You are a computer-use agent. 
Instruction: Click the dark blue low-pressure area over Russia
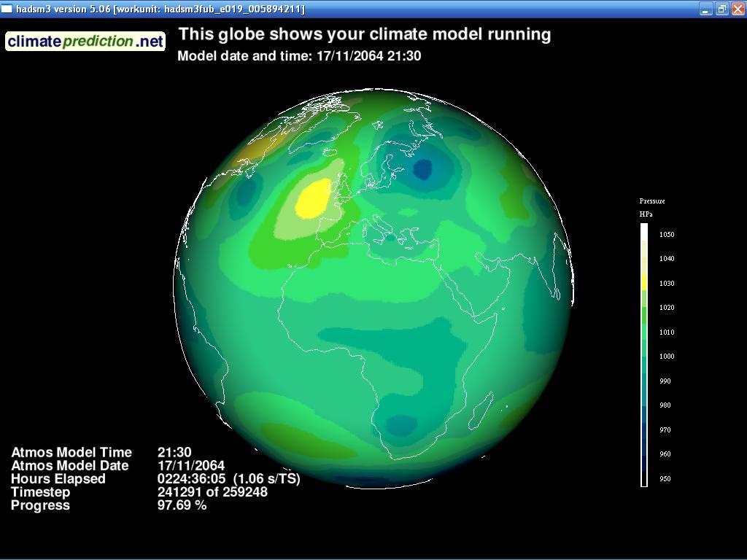[x=422, y=168]
